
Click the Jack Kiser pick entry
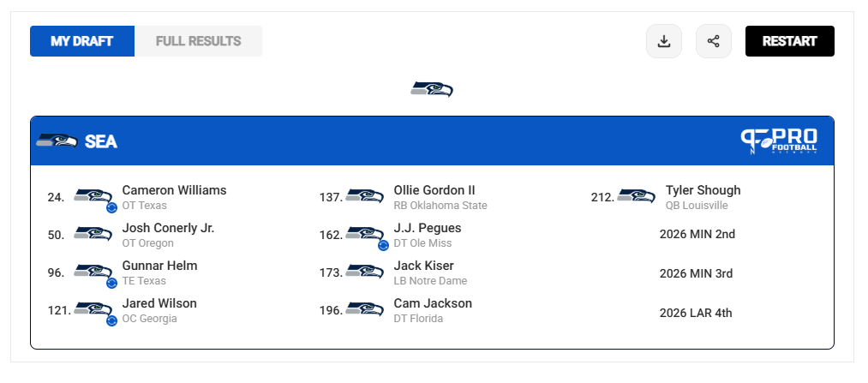[393, 272]
